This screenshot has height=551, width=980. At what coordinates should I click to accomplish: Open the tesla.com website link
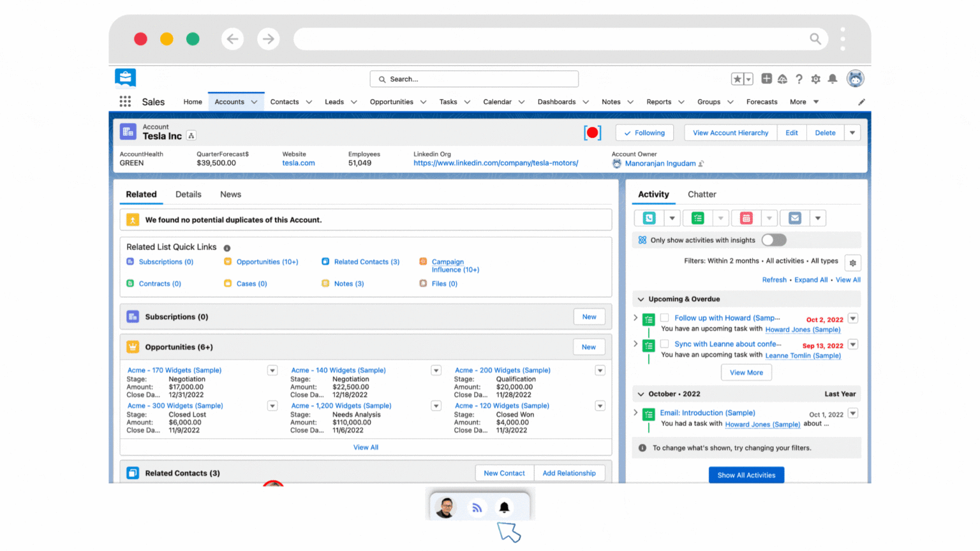299,163
